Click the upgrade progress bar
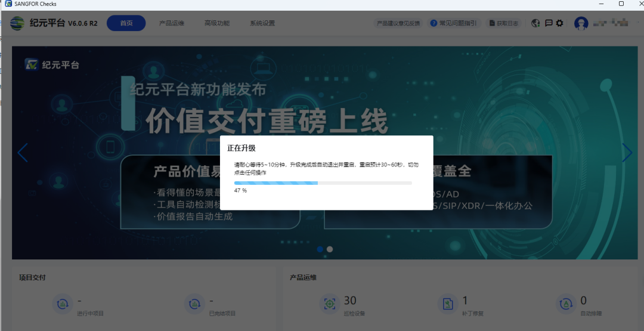The image size is (644, 331). click(323, 183)
